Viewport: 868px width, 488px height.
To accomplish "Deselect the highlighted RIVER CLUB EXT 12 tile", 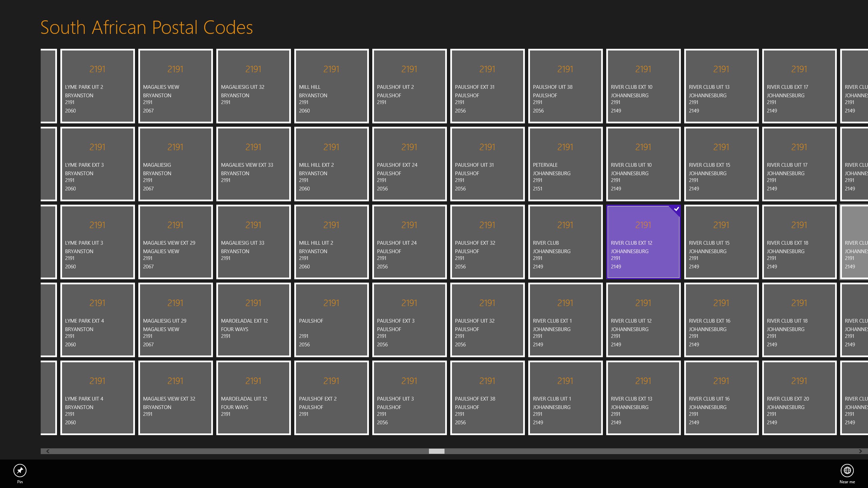I will [x=643, y=242].
